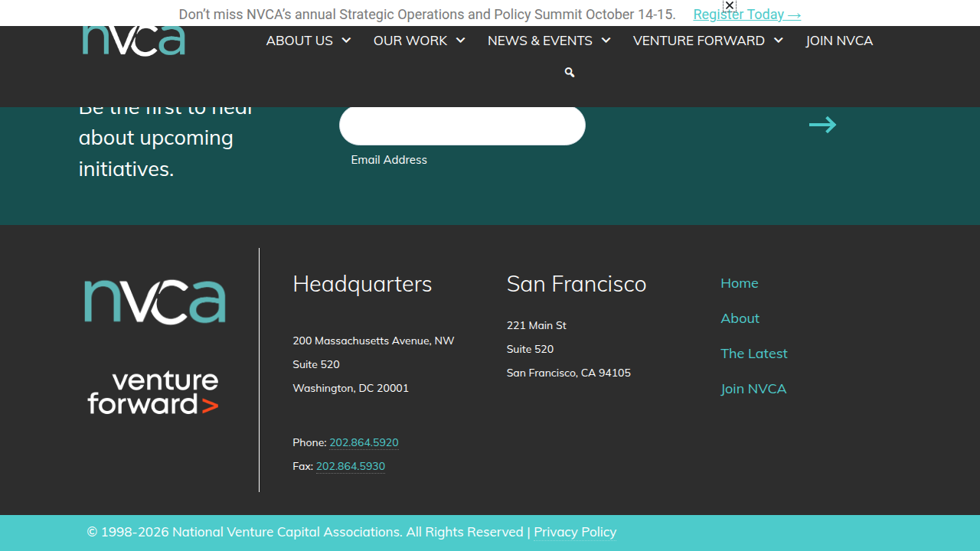The image size is (980, 551).
Task: Call phone number 202.864.5920
Action: point(364,442)
